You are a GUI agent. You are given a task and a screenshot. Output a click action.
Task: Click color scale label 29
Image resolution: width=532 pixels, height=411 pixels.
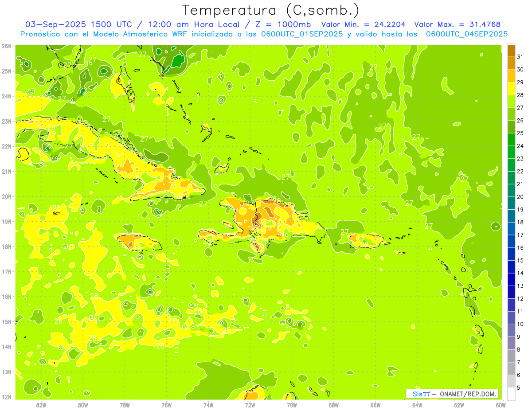[520, 82]
